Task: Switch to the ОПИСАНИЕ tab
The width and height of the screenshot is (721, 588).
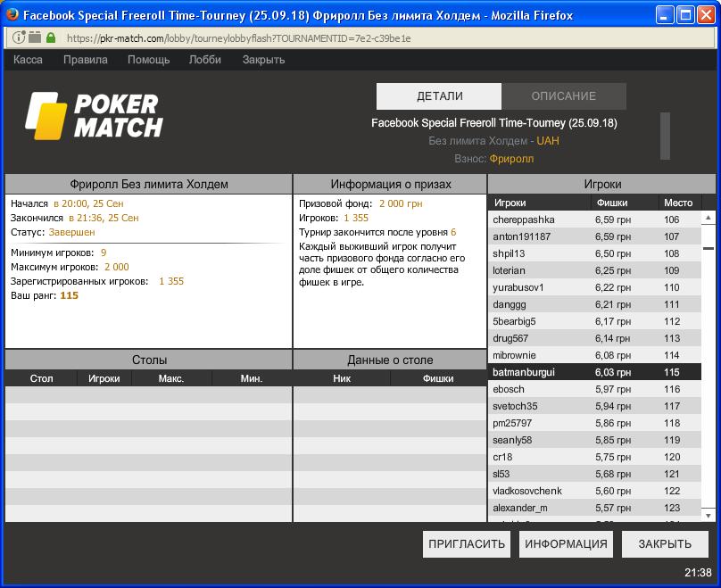Action: coord(564,96)
